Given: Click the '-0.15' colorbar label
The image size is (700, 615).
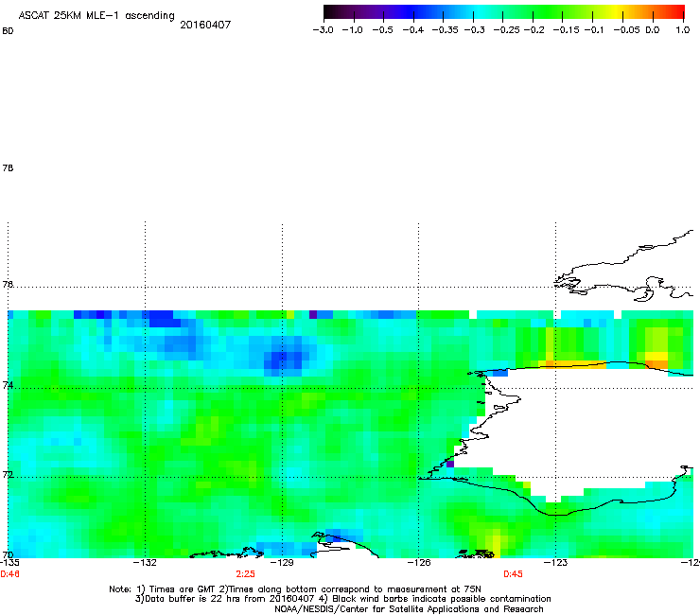Looking at the screenshot, I should pyautogui.click(x=566, y=30).
